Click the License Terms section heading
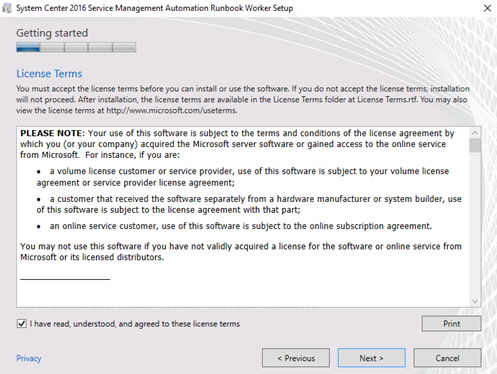The width and height of the screenshot is (497, 374). coord(49,73)
